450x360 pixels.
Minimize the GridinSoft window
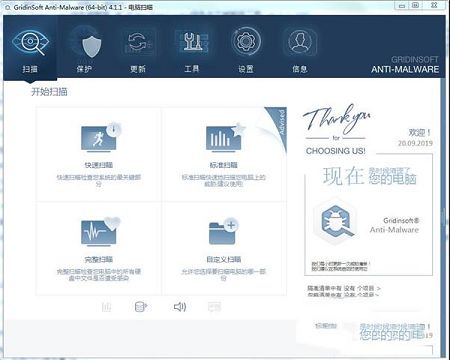coord(402,5)
